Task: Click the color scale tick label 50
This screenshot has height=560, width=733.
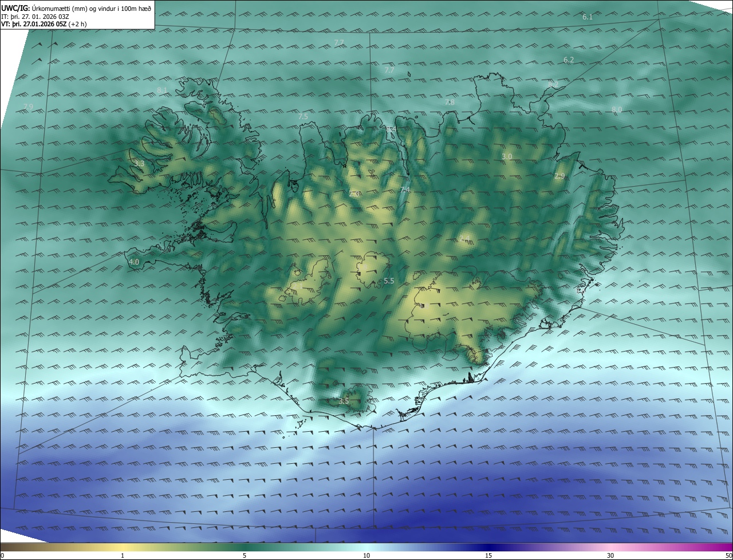Action: (728, 555)
